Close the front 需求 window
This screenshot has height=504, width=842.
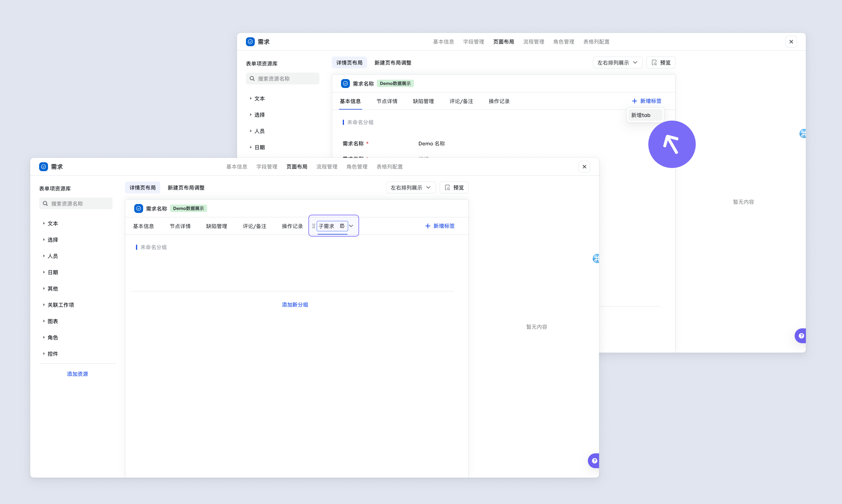click(584, 167)
